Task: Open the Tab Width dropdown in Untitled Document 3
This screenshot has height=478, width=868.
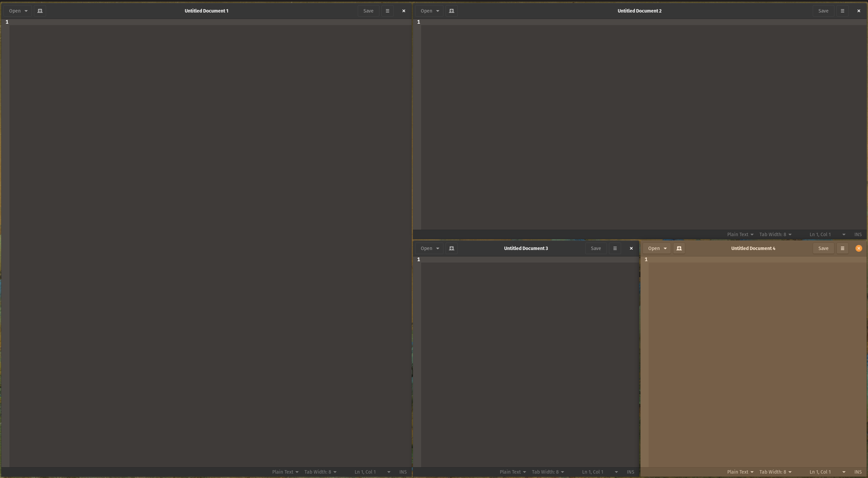Action: pos(548,472)
